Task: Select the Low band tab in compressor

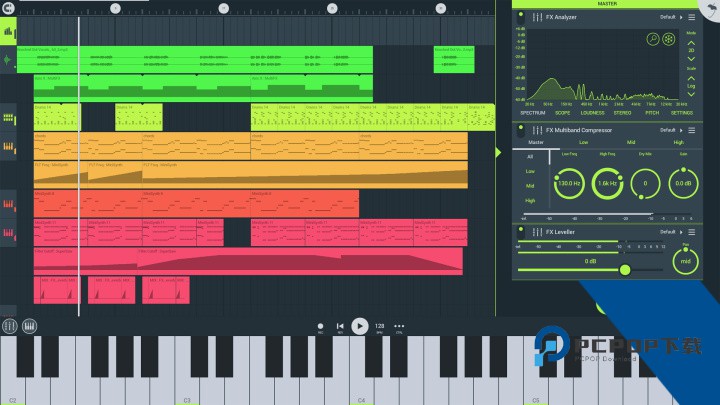Action: (x=583, y=143)
